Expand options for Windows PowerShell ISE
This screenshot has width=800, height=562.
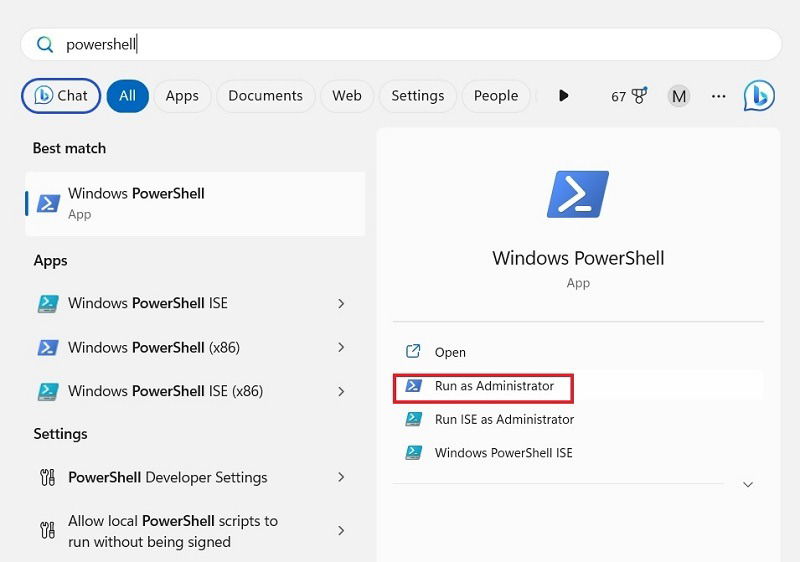coord(341,303)
